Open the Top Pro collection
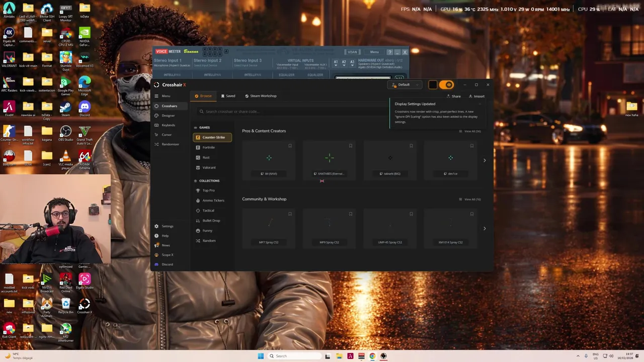Screen dimensions: 644x362 (x=212, y=191)
